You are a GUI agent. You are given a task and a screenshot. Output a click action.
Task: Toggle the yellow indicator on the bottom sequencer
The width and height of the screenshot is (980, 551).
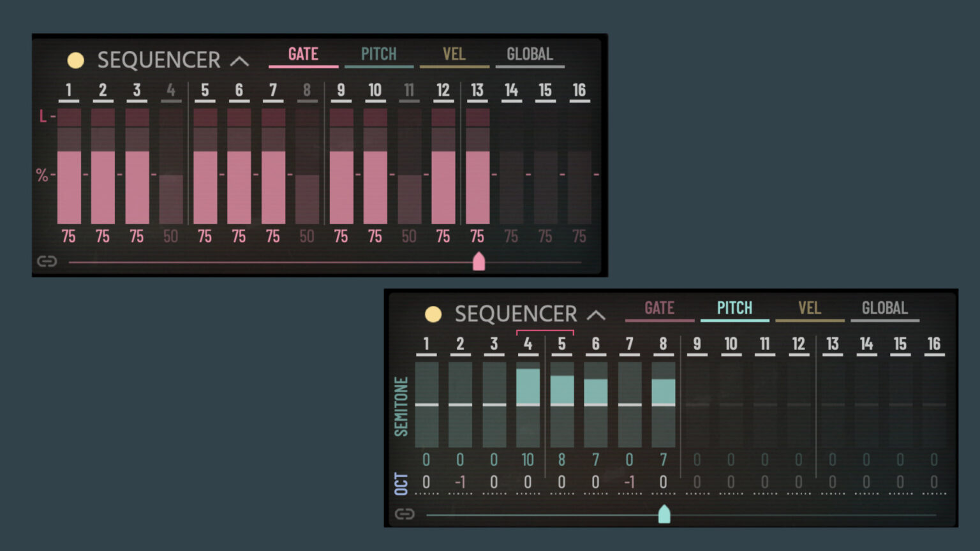(434, 314)
